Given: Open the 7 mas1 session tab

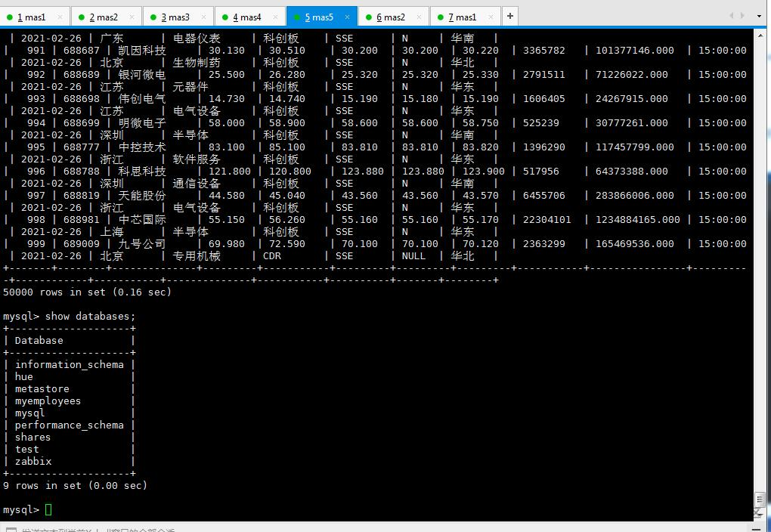Looking at the screenshot, I should 464,17.
